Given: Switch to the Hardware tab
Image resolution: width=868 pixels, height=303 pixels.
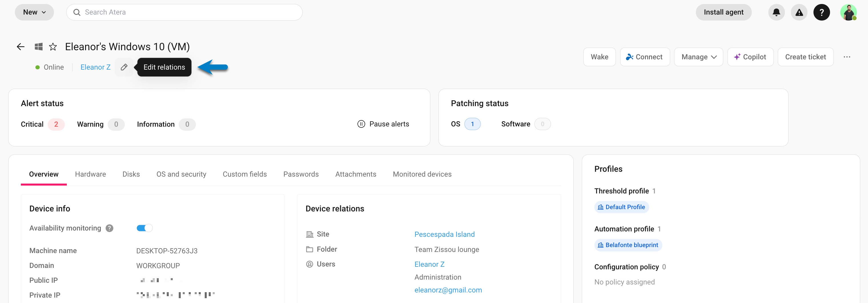Looking at the screenshot, I should click(x=90, y=174).
